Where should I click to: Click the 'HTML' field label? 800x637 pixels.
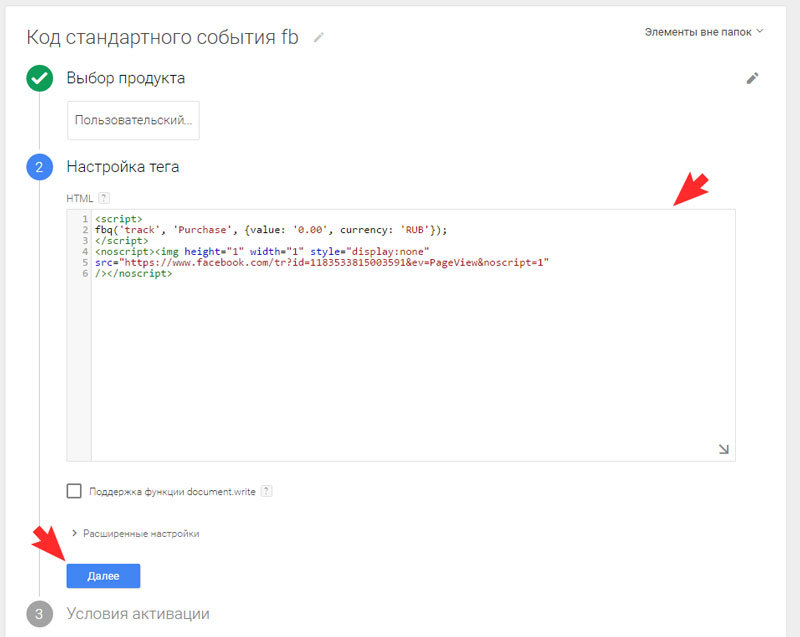pos(80,198)
